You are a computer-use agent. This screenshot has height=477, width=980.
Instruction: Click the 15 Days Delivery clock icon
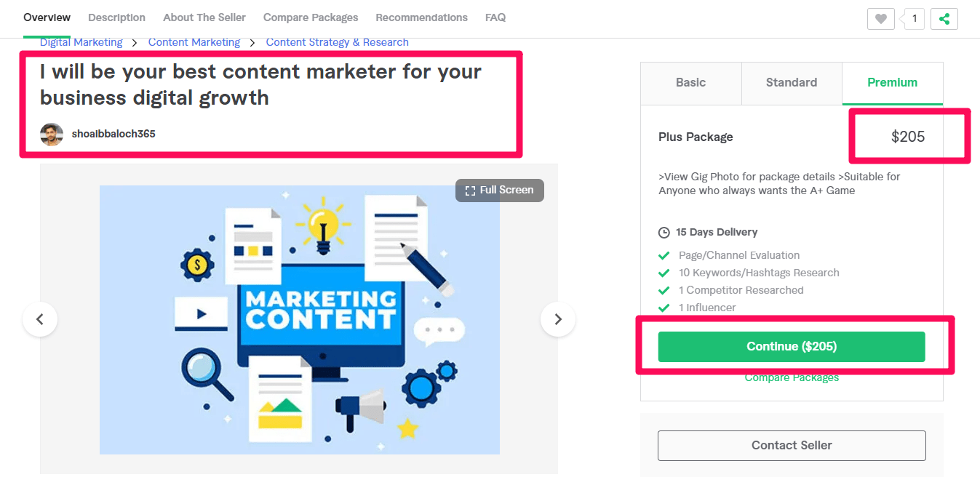tap(664, 233)
